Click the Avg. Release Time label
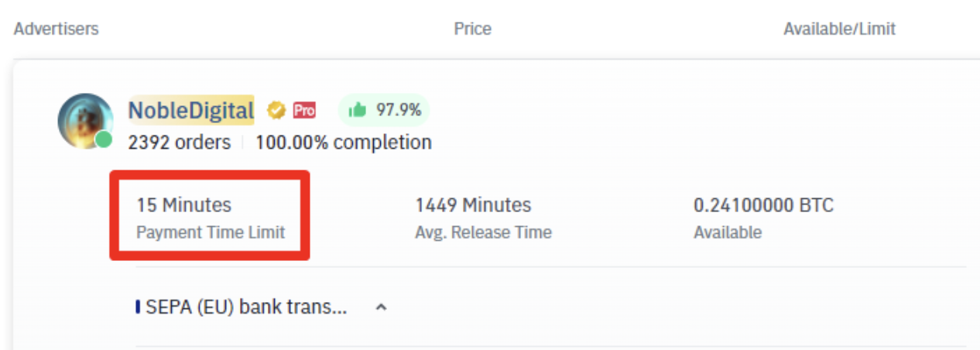The height and width of the screenshot is (350, 980). click(483, 232)
